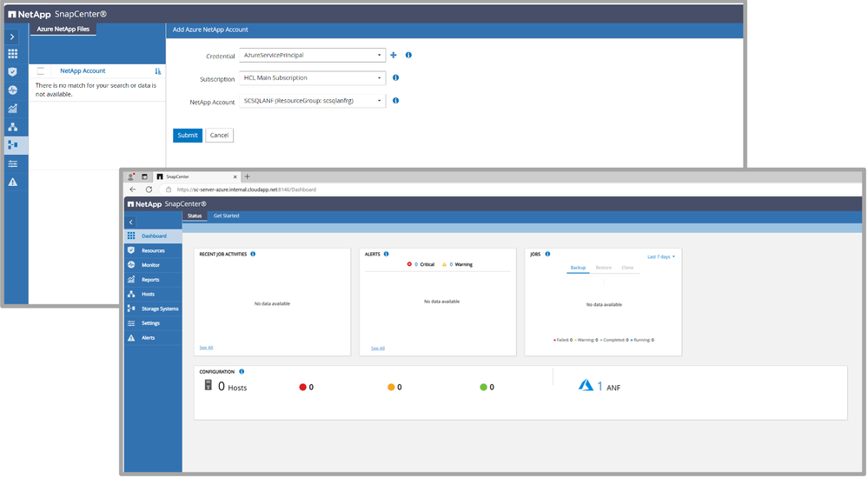Collapse the front window sidebar with the chevron
Image resolution: width=868 pixels, height=478 pixels.
[x=131, y=222]
